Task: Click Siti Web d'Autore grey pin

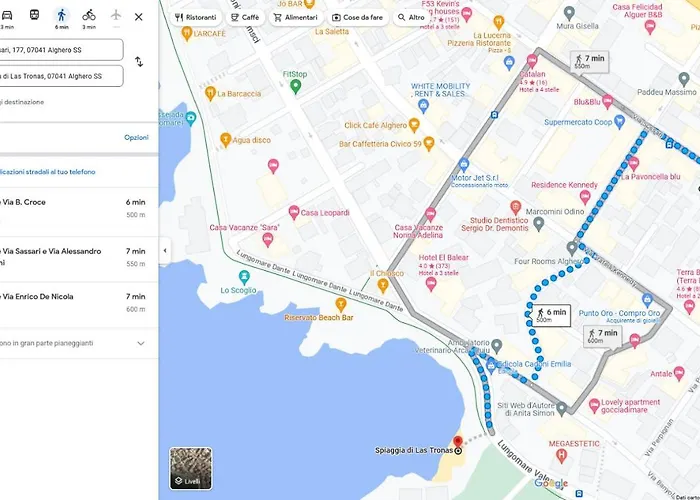Action: click(x=562, y=408)
